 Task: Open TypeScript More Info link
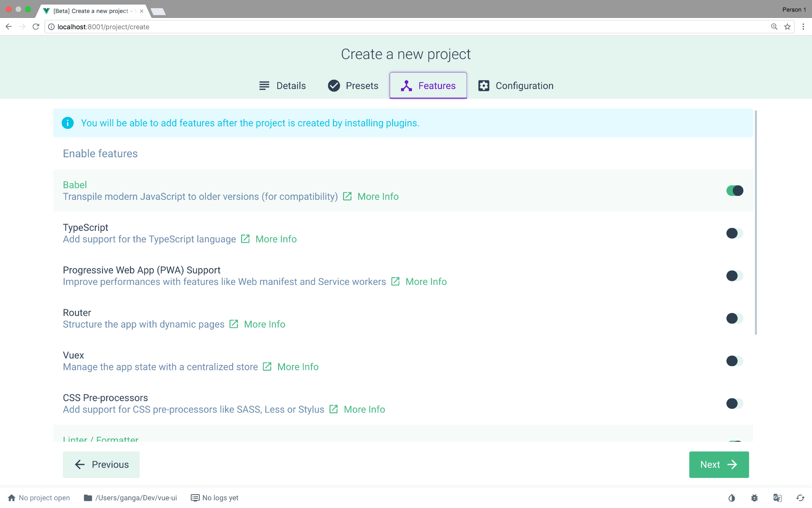276,239
